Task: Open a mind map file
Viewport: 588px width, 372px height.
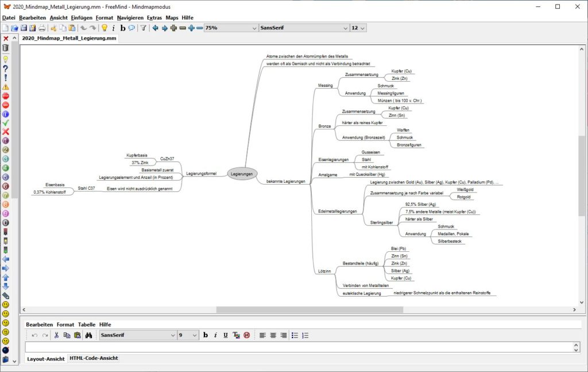Action: click(x=14, y=28)
